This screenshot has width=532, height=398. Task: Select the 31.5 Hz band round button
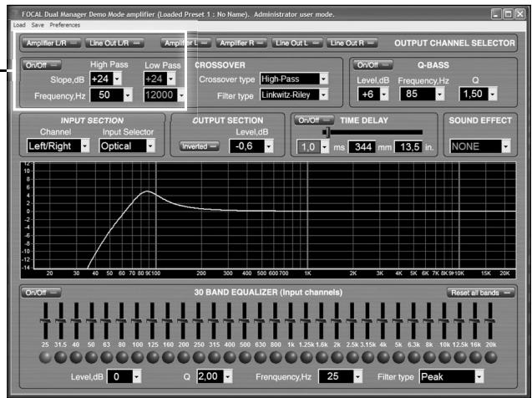click(x=61, y=357)
